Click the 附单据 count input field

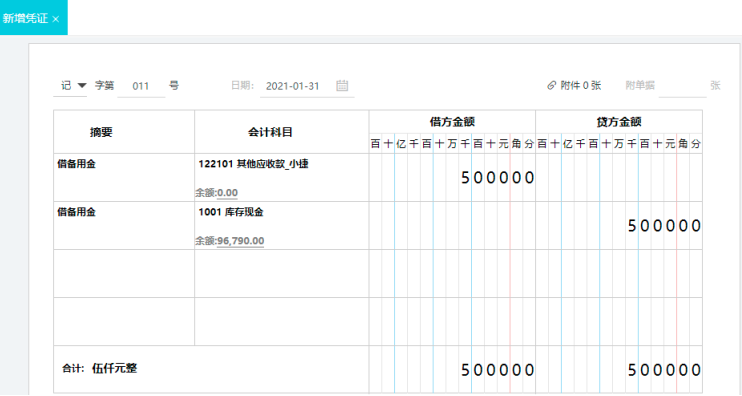pos(683,86)
